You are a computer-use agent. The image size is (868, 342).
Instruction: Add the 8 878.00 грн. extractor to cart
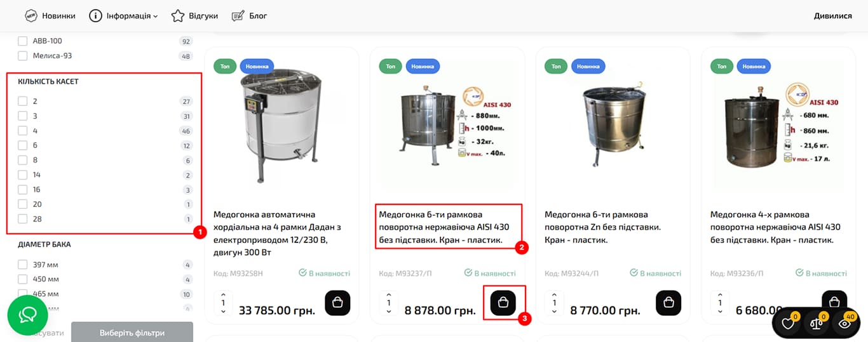503,303
